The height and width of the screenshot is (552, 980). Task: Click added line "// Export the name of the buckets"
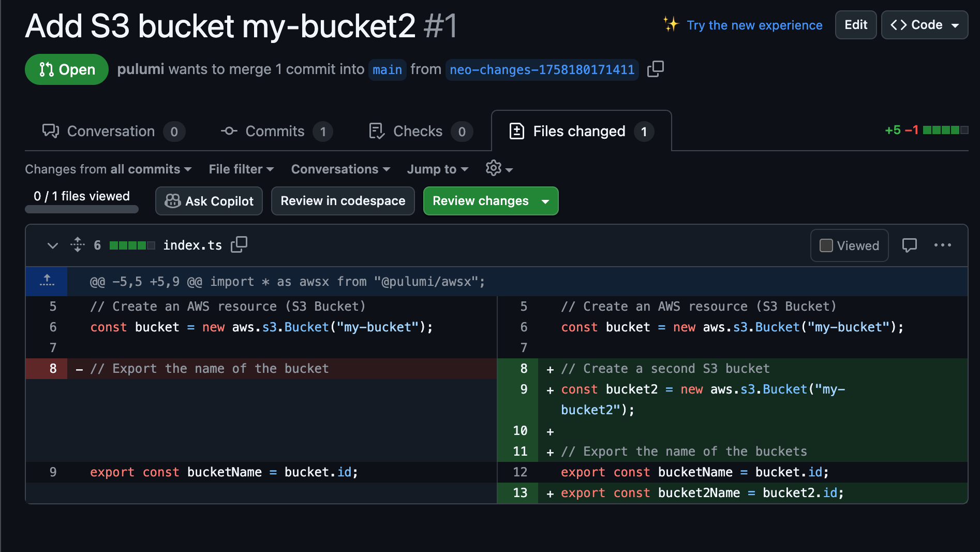tap(684, 452)
